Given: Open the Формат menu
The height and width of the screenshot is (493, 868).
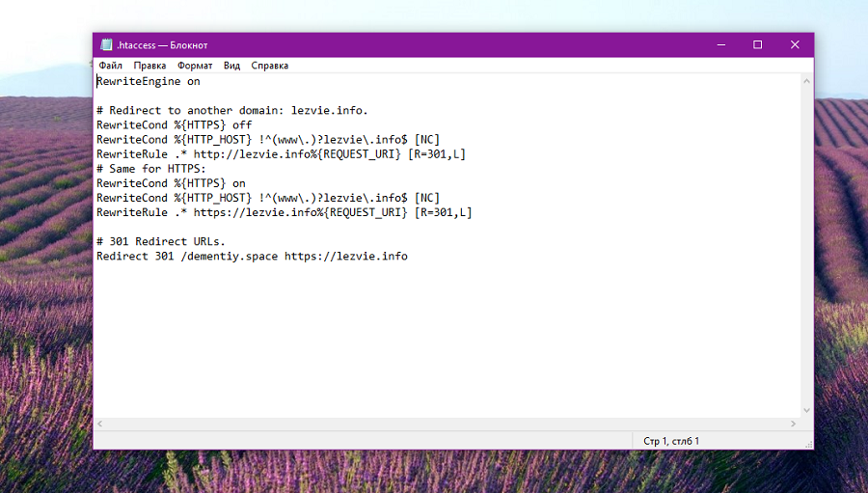Looking at the screenshot, I should pyautogui.click(x=195, y=66).
